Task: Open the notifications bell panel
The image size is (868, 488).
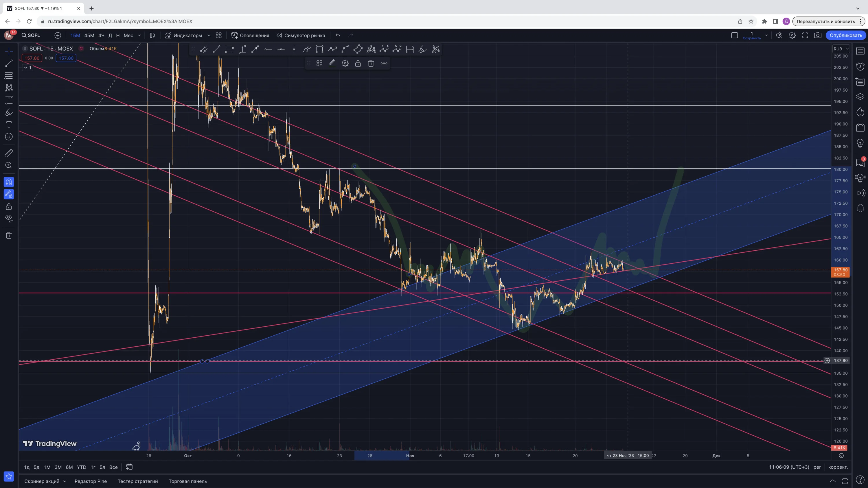Action: [x=860, y=208]
